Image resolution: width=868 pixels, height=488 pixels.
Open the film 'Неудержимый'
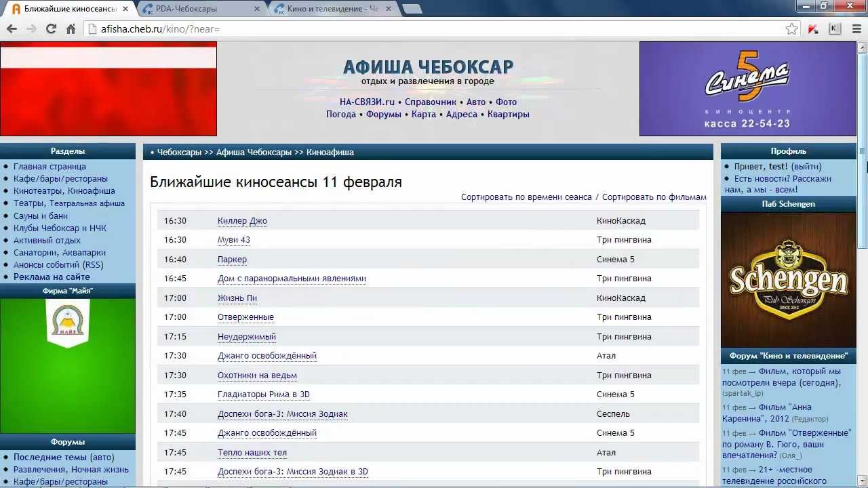point(247,337)
